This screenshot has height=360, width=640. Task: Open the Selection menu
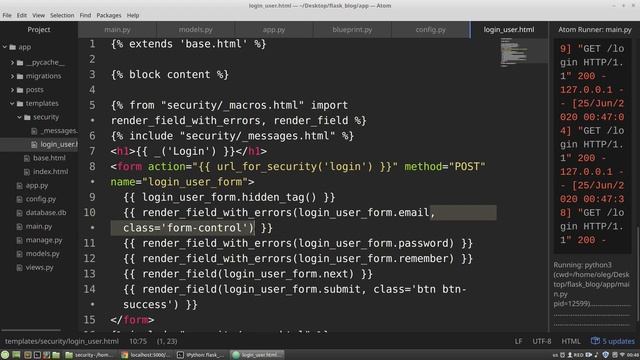click(62, 15)
